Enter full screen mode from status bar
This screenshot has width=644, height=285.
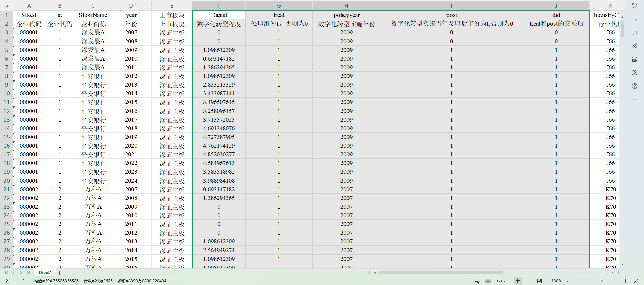(636, 281)
